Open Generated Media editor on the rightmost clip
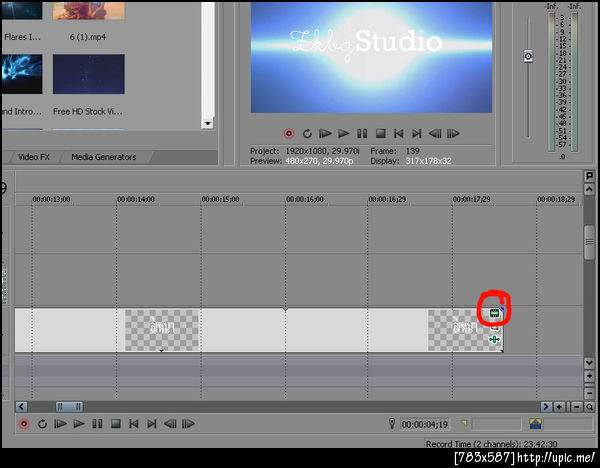Viewport: 600px width, 468px height. [494, 314]
